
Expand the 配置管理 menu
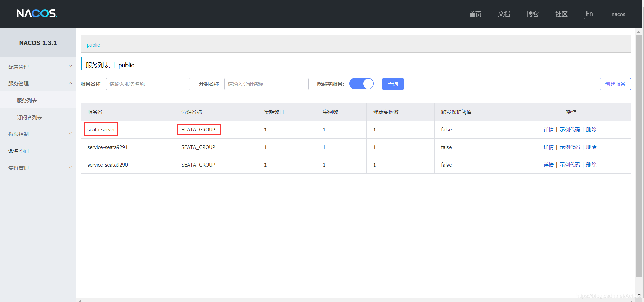[x=38, y=67]
